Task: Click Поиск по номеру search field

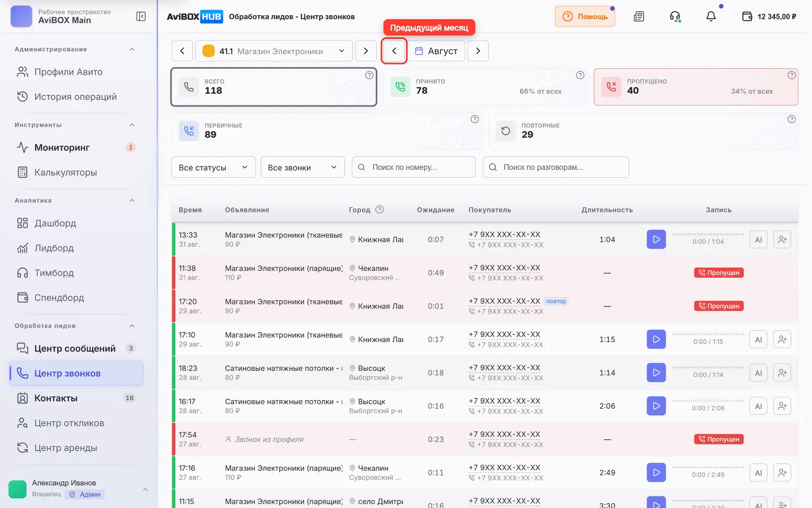Action: (x=414, y=167)
